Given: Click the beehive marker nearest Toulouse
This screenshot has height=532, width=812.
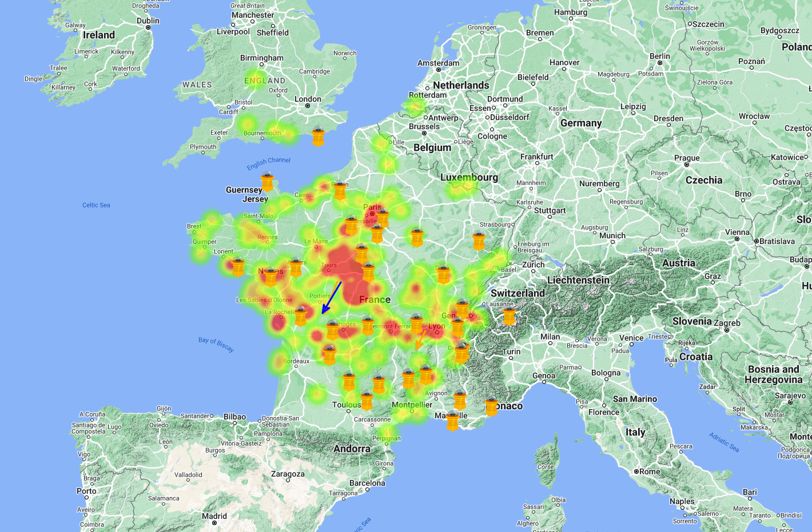Looking at the screenshot, I should (x=367, y=401).
